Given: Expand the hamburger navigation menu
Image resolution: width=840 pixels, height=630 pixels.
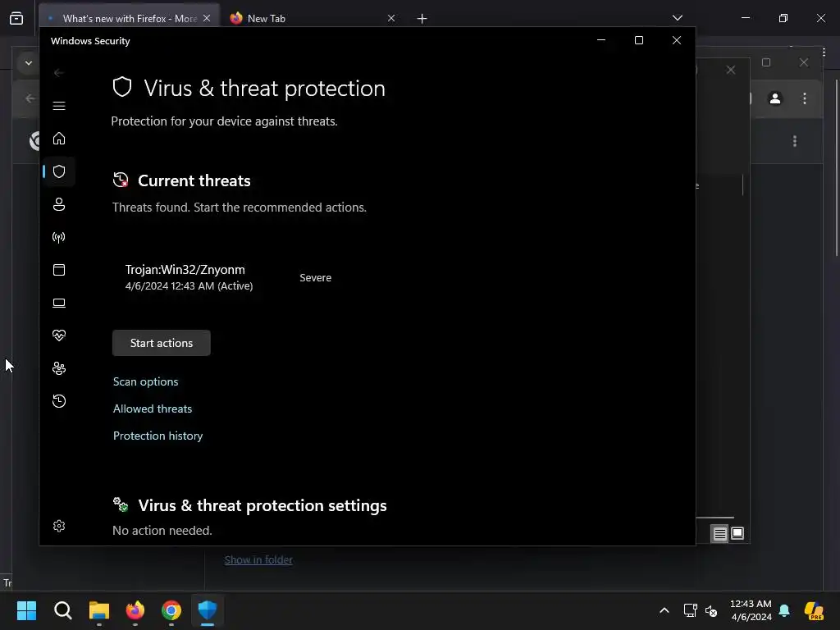Looking at the screenshot, I should pyautogui.click(x=59, y=106).
